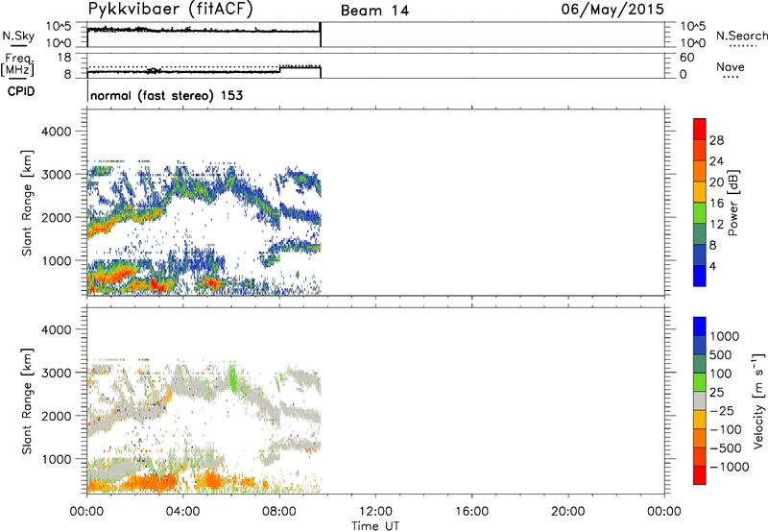Image resolution: width=768 pixels, height=532 pixels.
Task: Click the 04:00 time tick label
Action: pyautogui.click(x=182, y=512)
